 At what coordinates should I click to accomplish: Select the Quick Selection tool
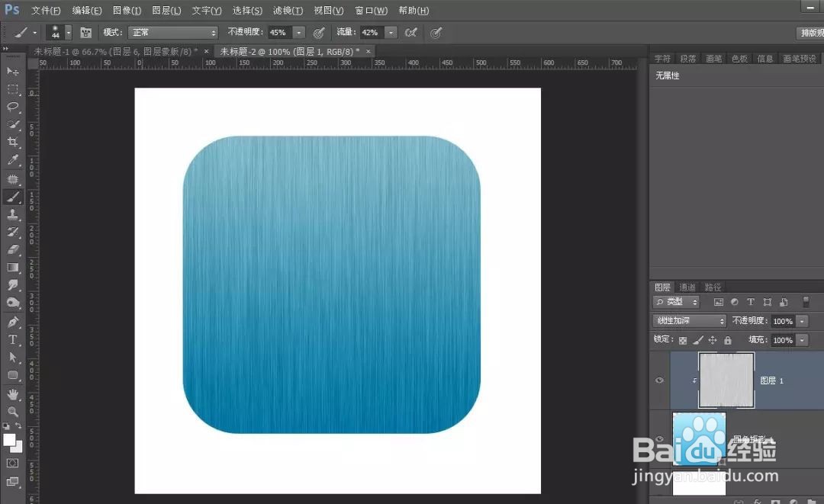13,125
